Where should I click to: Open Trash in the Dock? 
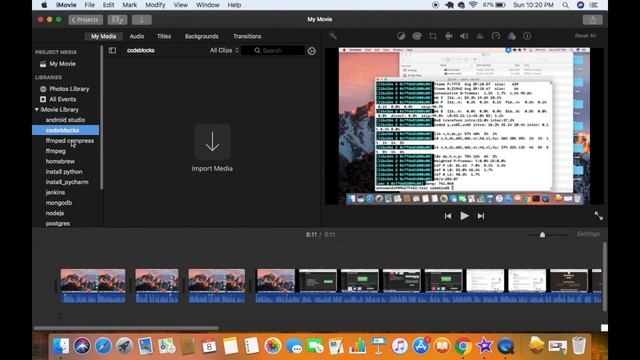pyautogui.click(x=579, y=346)
